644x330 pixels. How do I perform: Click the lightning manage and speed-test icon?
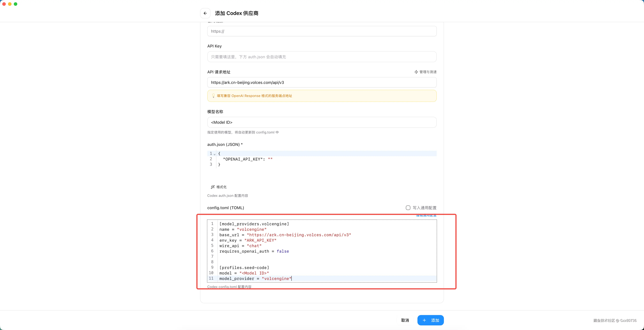(416, 72)
